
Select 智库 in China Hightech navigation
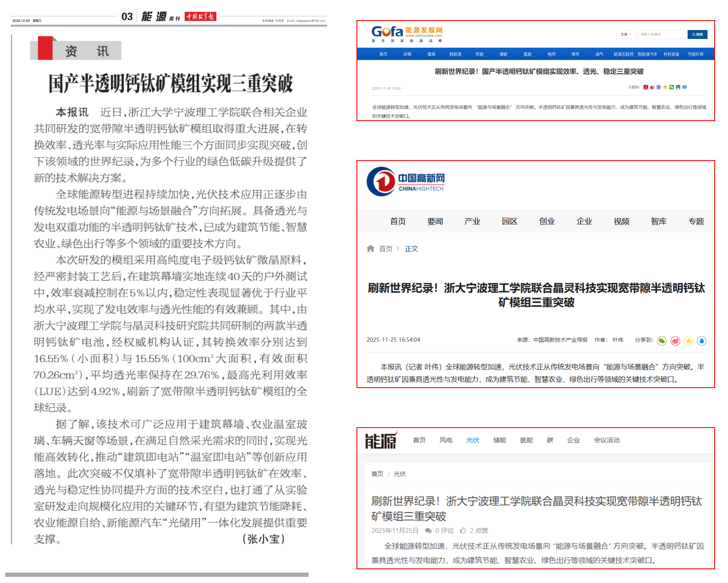(x=658, y=221)
